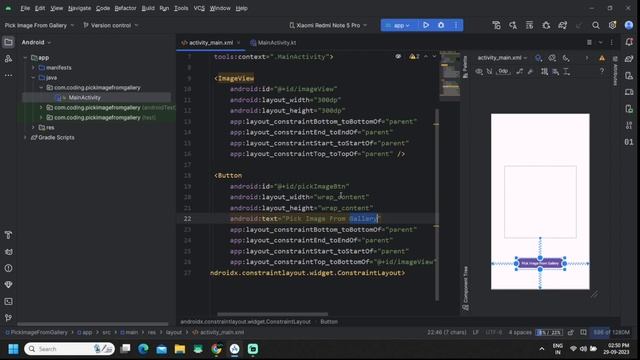Open design editor help question mark
This screenshot has width=640, height=360.
pyautogui.click(x=602, y=71)
